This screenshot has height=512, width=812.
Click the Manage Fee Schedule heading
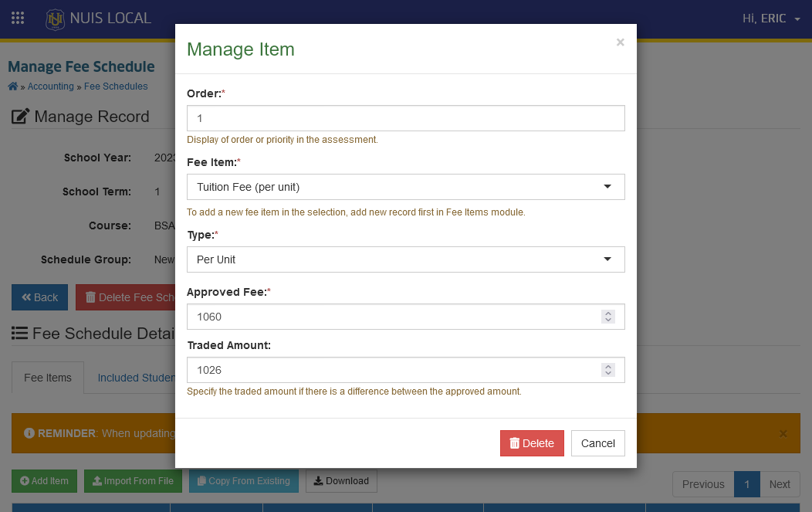(x=81, y=67)
